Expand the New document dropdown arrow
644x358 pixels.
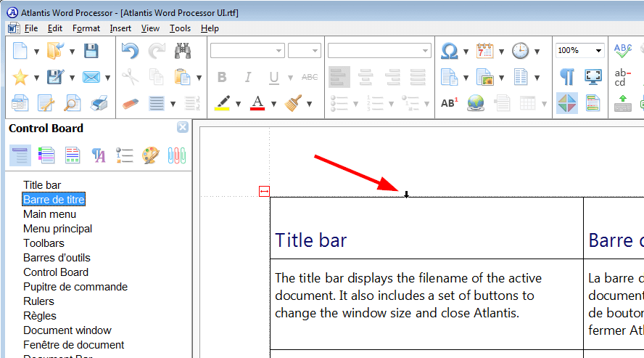(36, 52)
